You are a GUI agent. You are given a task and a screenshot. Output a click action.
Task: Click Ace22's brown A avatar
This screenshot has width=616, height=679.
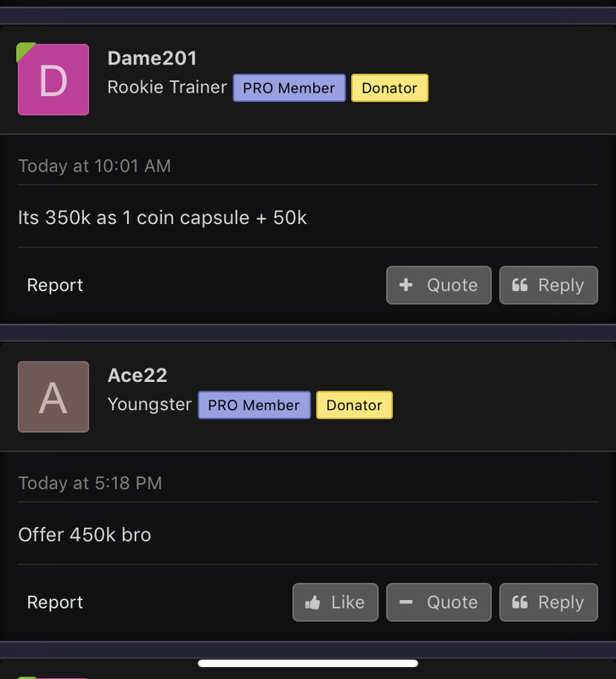pyautogui.click(x=53, y=396)
